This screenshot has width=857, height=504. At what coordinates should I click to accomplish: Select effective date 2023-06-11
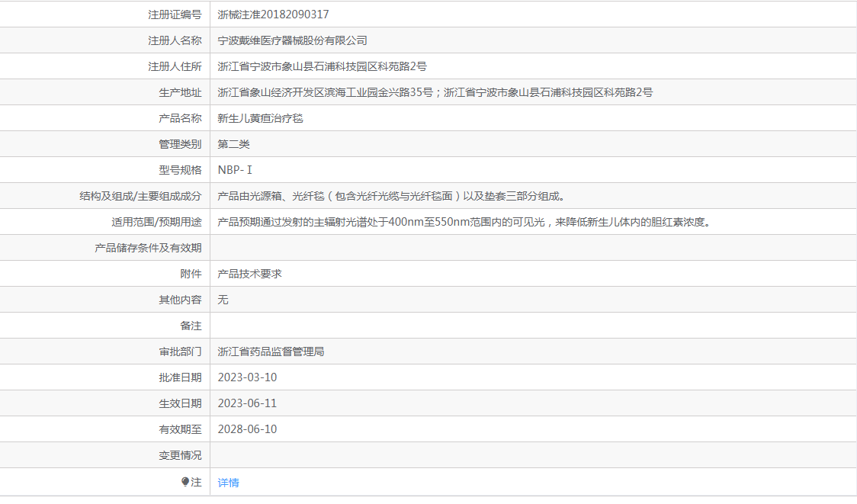click(x=248, y=403)
